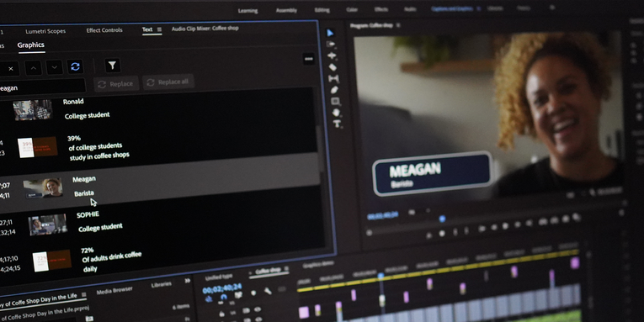The height and width of the screenshot is (322, 644).
Task: Select the Razor tool
Action: 333,67
